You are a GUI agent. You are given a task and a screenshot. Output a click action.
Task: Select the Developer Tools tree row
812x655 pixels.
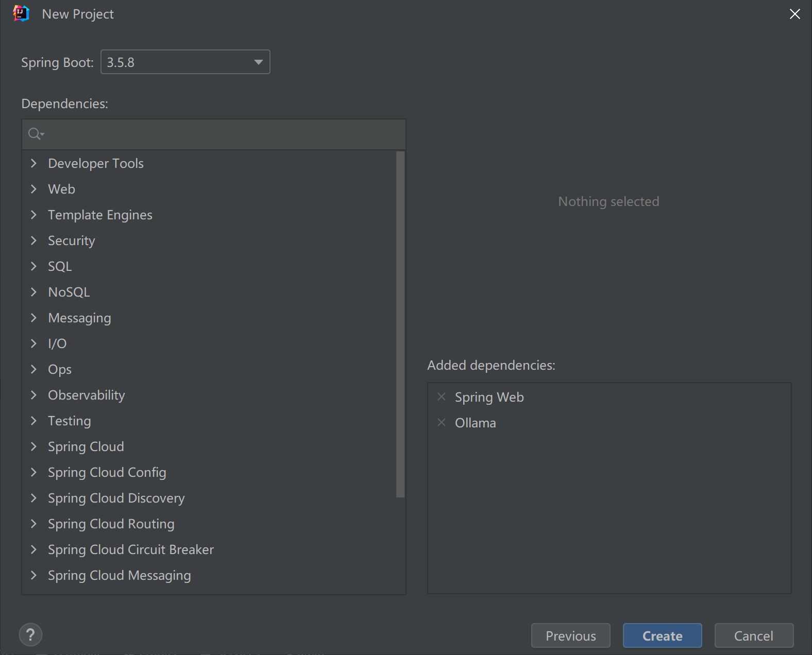[209, 163]
